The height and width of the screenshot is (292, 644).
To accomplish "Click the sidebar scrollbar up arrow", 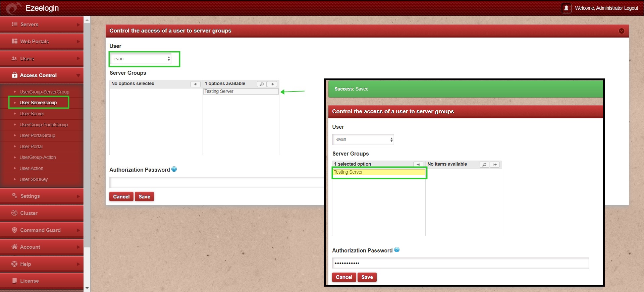I will pyautogui.click(x=87, y=20).
